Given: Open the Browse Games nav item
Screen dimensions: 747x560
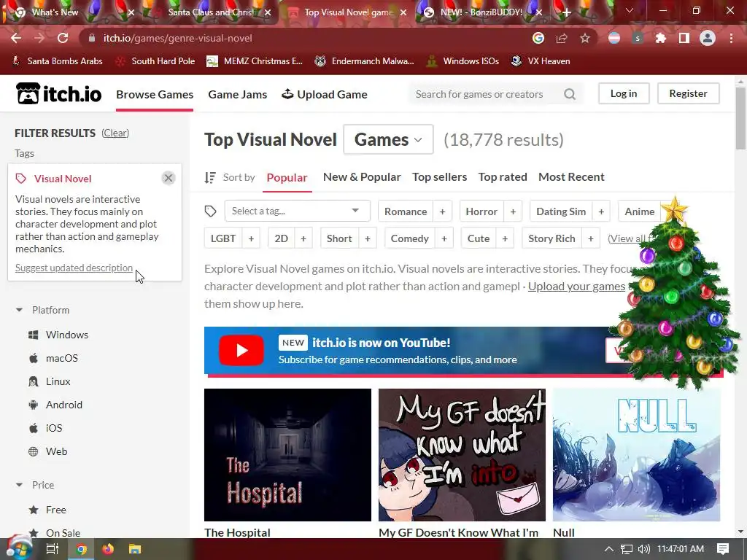Looking at the screenshot, I should click(155, 94).
